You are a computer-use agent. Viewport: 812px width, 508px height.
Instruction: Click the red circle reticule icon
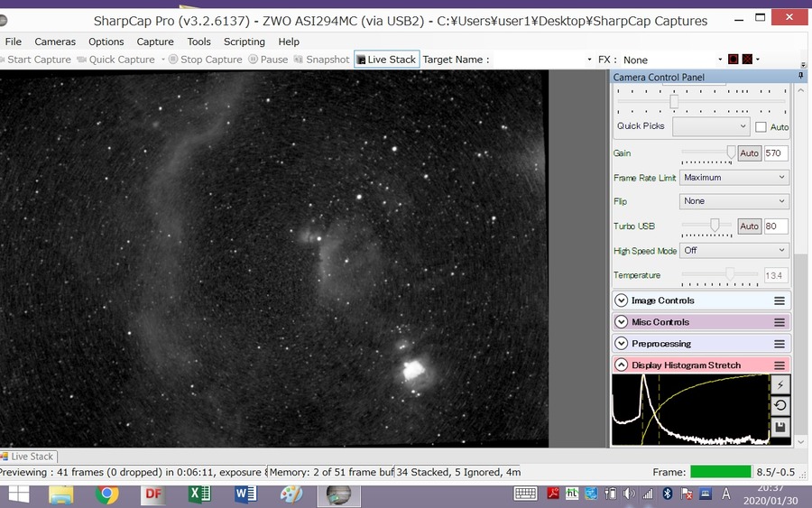pos(733,59)
